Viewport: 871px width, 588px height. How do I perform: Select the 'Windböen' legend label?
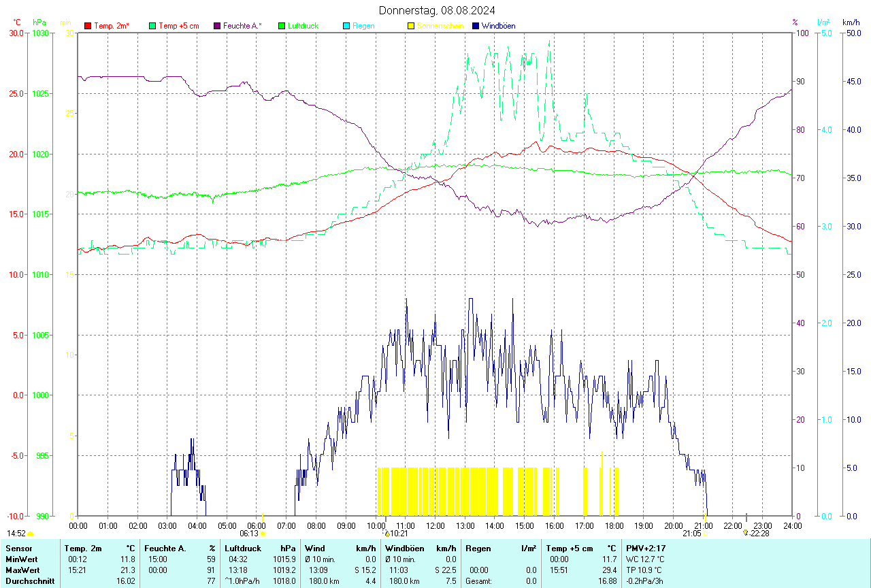pyautogui.click(x=498, y=26)
